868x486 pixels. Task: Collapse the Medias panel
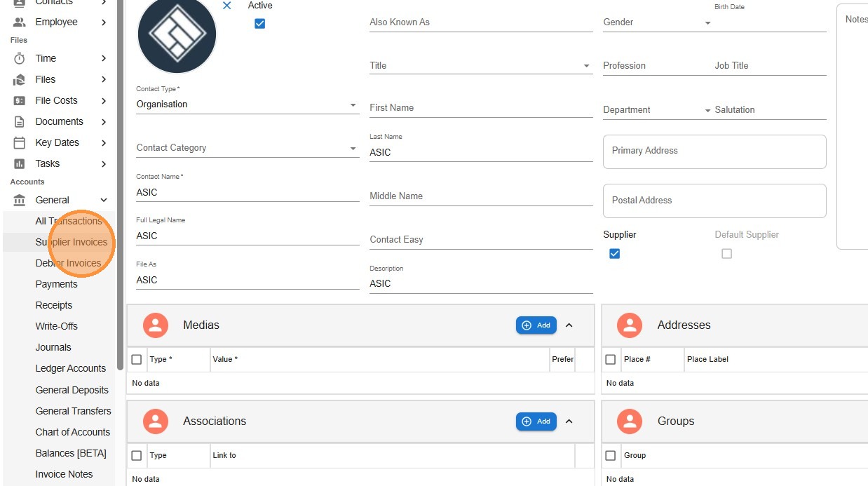click(x=569, y=325)
